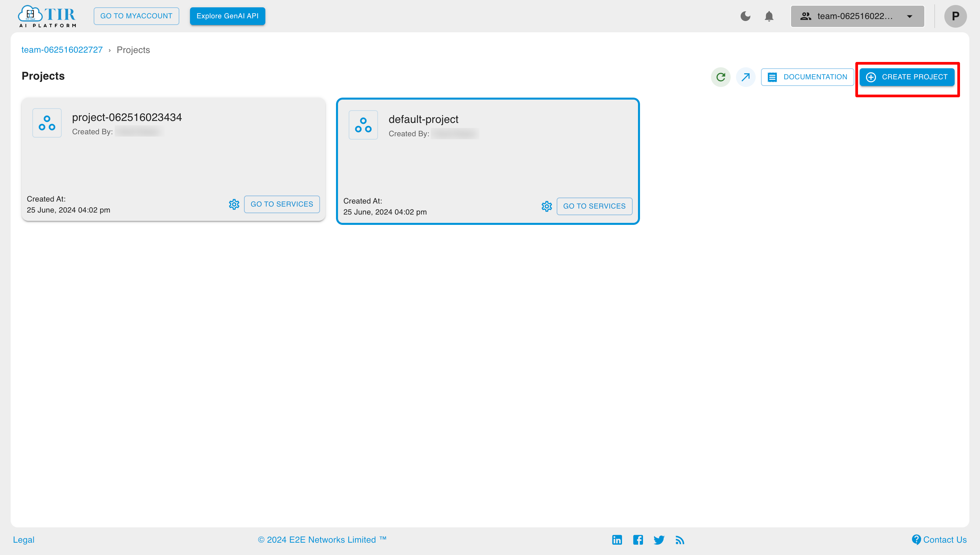This screenshot has height=555, width=980.
Task: Expand the team-062516022 dropdown
Action: (857, 16)
